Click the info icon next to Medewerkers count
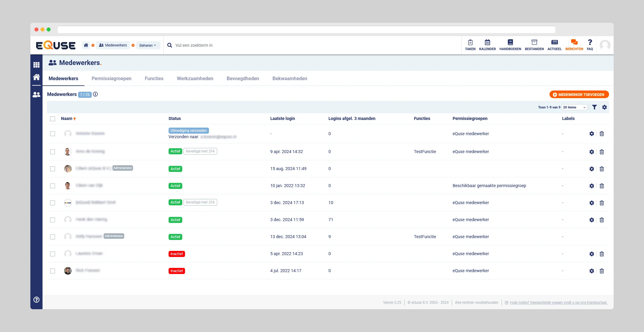644x332 pixels. click(95, 94)
